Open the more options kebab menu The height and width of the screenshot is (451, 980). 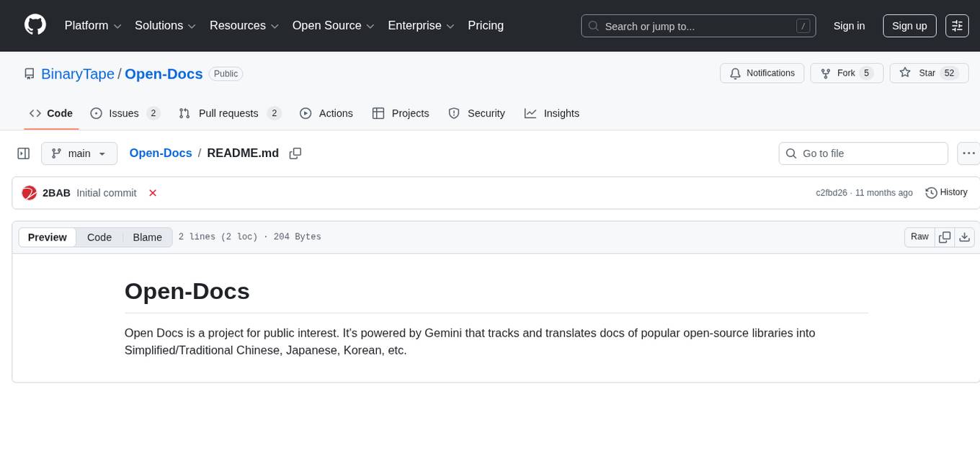968,153
